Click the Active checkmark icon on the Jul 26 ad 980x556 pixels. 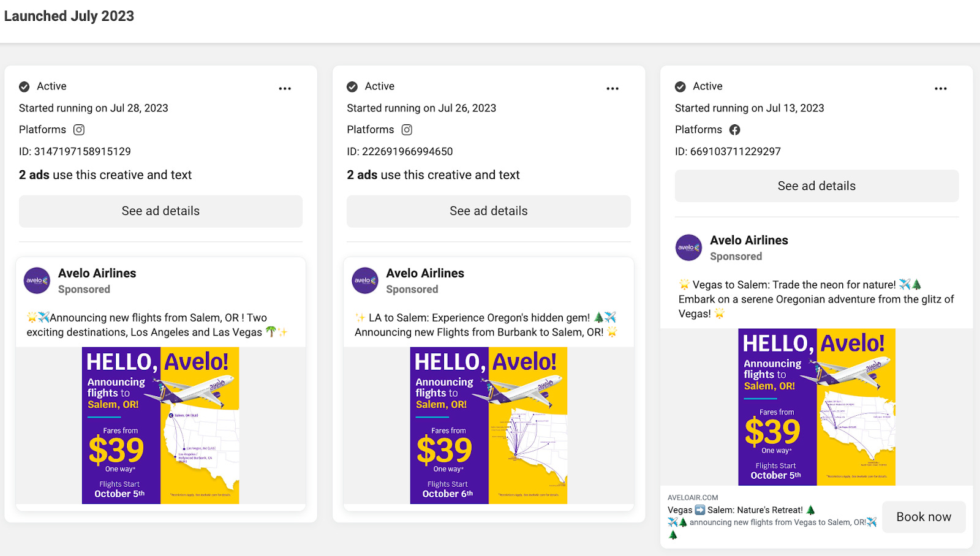[x=352, y=87]
